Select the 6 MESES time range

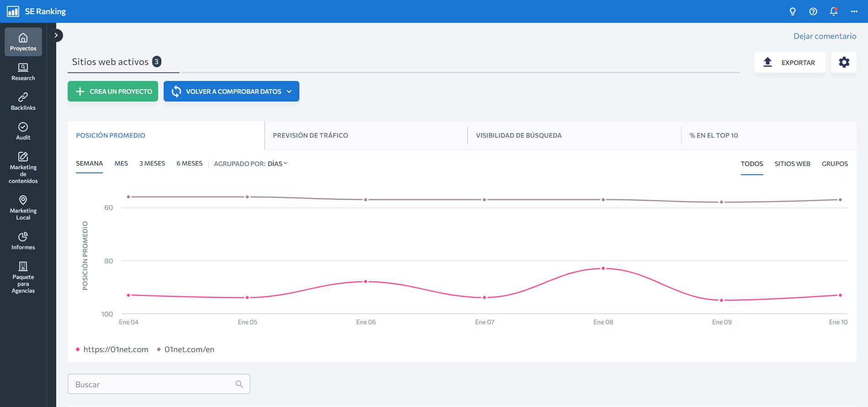189,163
